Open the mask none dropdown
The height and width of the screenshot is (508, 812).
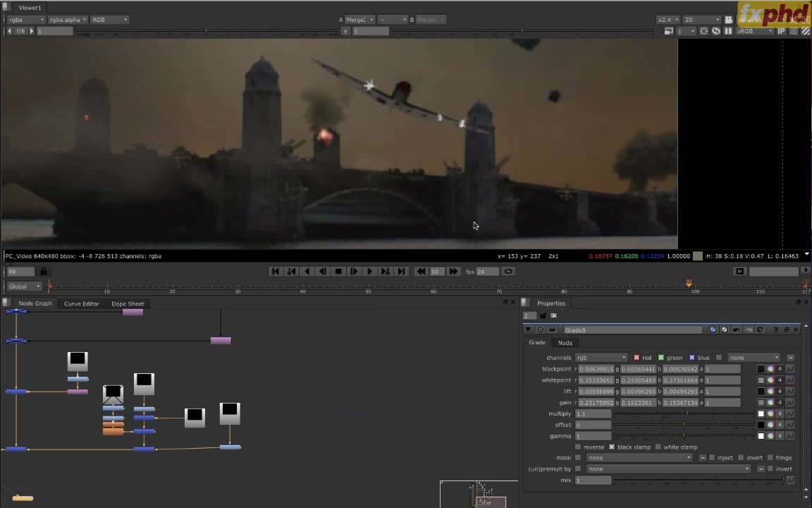point(639,458)
